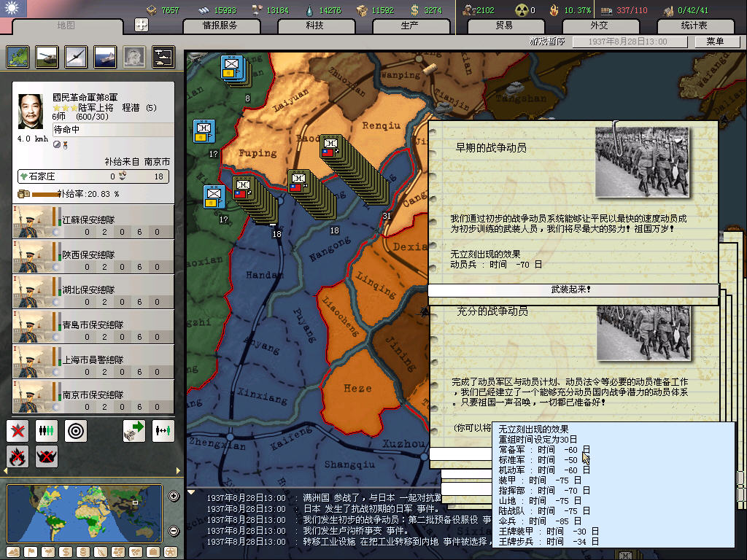
Task: Toggle the crossed-out helmet icon
Action: (x=47, y=456)
